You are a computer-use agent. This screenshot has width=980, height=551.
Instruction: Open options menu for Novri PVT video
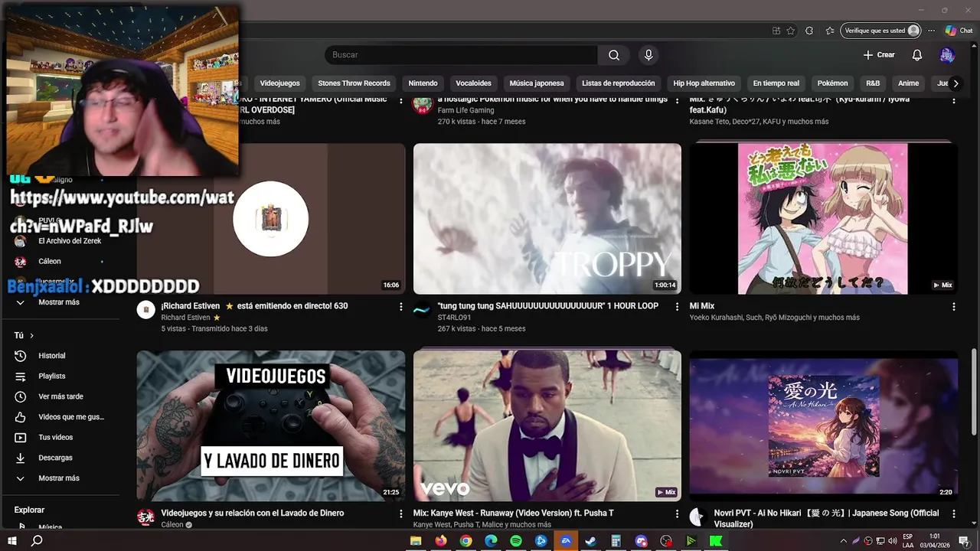tap(953, 514)
